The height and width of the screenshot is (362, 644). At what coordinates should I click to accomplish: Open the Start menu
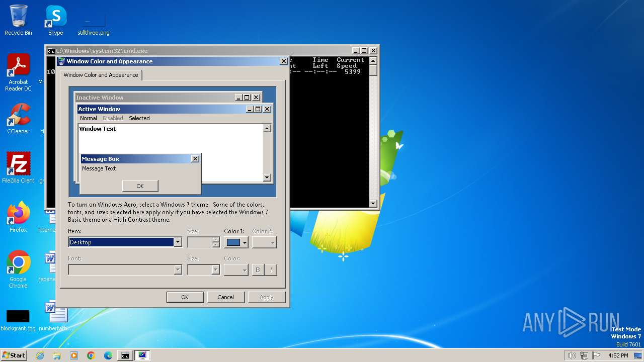14,355
